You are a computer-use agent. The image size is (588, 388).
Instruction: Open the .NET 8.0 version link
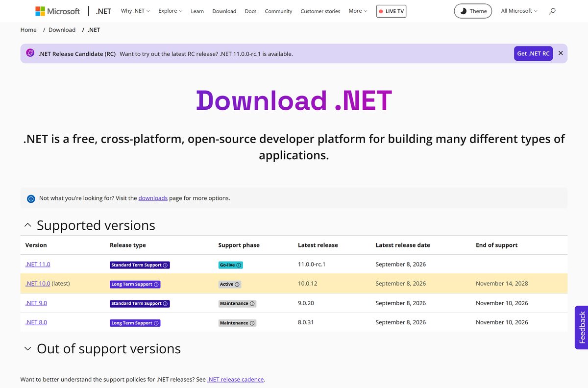(x=36, y=322)
